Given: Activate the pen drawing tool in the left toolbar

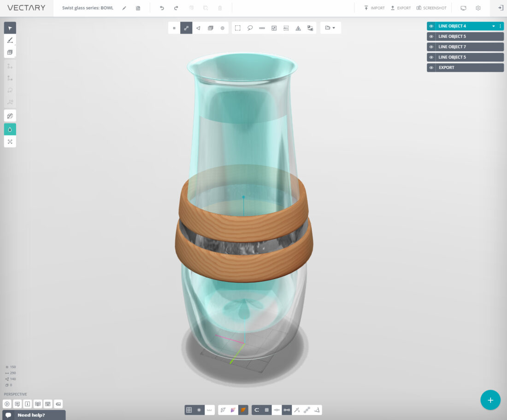Looking at the screenshot, I should 10,41.
